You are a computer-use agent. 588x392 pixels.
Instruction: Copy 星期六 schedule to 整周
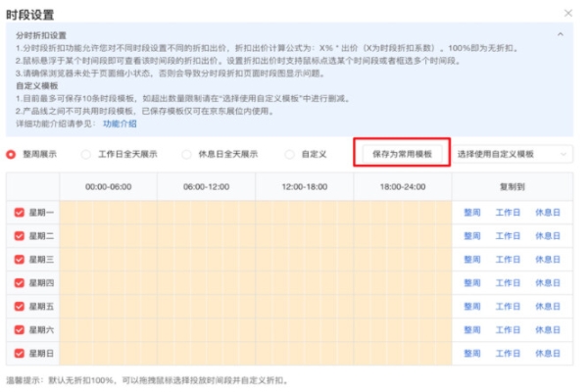472,330
